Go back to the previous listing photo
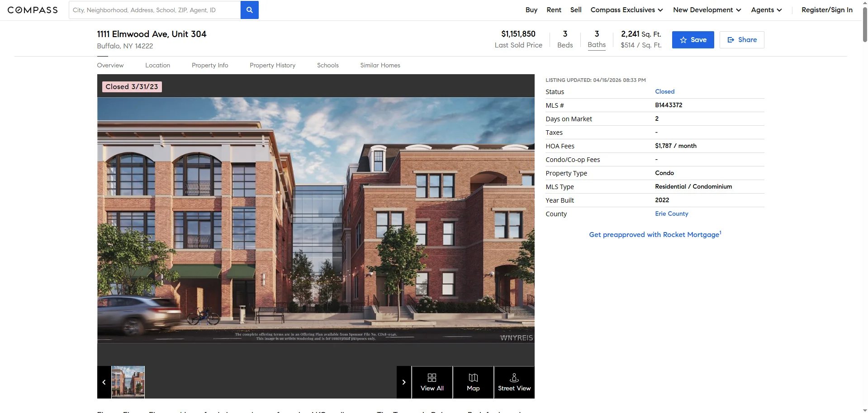This screenshot has height=413, width=868. 104,382
